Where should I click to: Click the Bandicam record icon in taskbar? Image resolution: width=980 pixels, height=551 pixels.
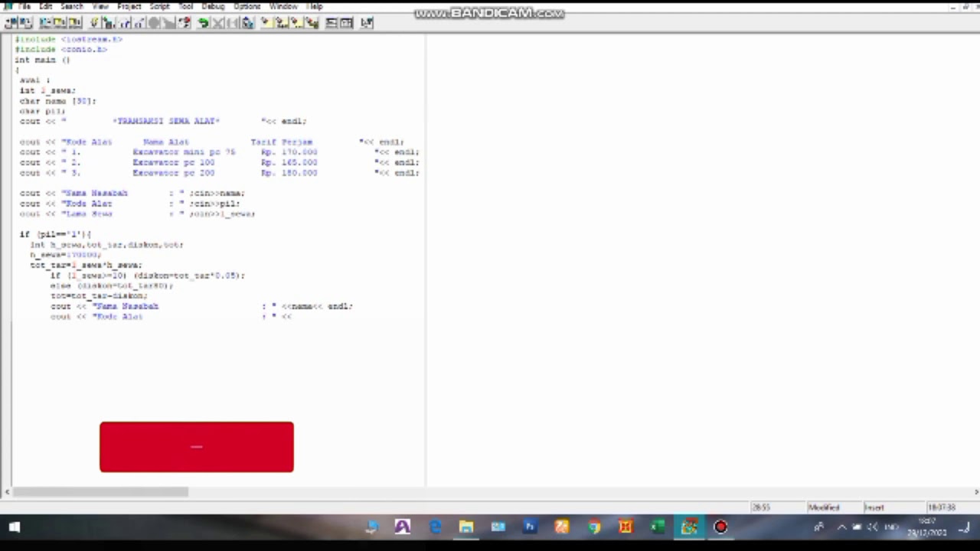tap(720, 527)
